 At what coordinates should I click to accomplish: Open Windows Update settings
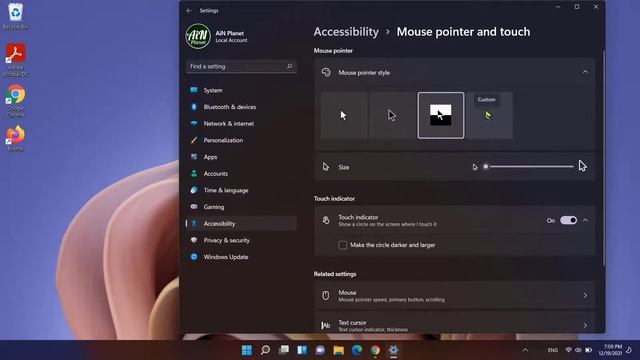tap(241, 257)
